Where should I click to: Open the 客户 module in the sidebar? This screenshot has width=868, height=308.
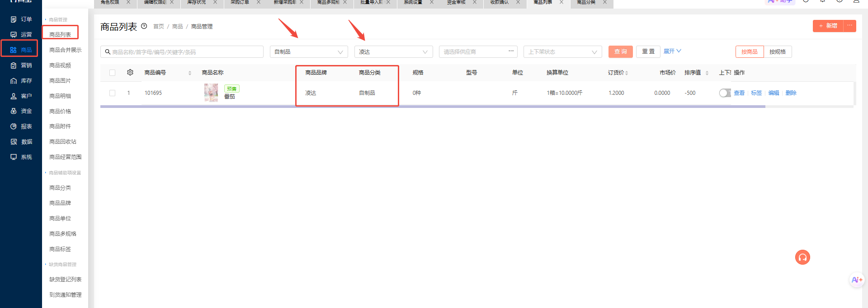[x=21, y=96]
